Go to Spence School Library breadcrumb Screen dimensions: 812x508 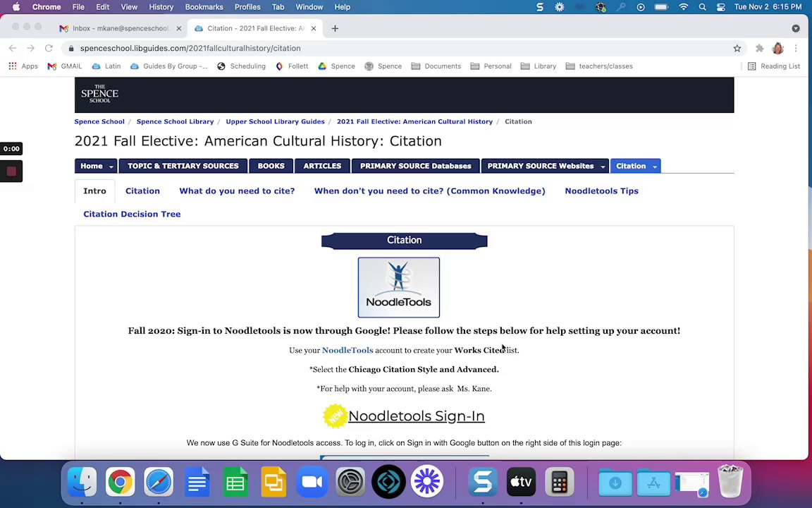click(175, 121)
